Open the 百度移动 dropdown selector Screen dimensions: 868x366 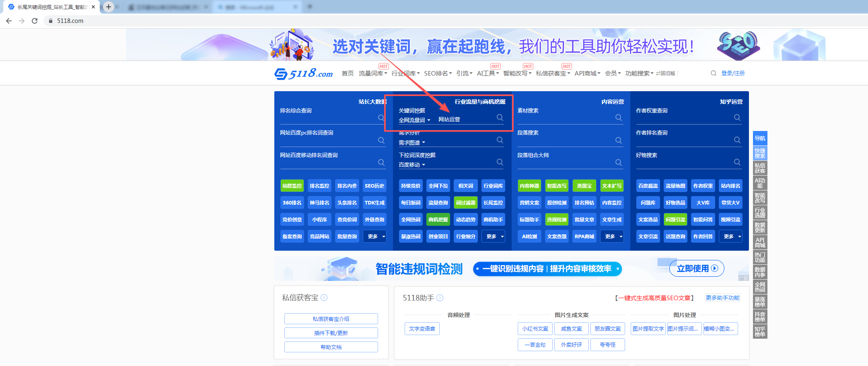click(411, 165)
